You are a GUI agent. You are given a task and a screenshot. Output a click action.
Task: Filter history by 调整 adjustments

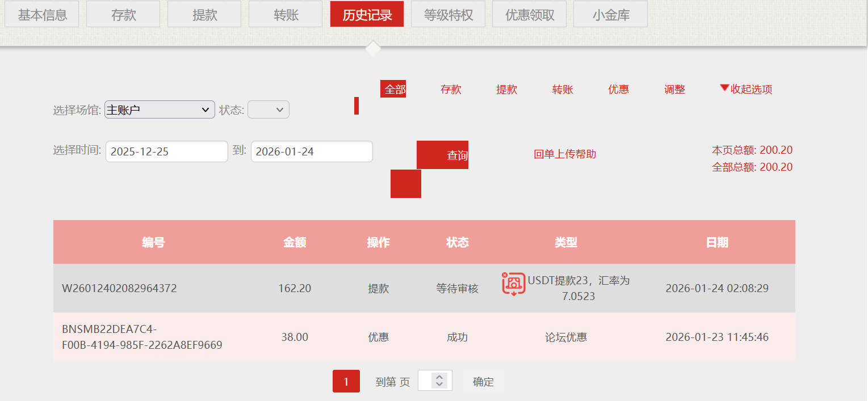pos(674,89)
